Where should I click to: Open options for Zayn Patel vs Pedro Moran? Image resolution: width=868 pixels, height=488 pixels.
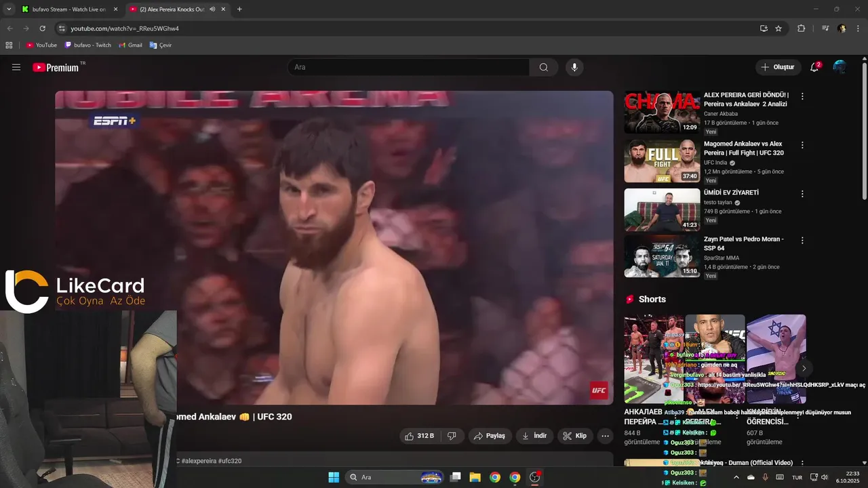click(802, 241)
